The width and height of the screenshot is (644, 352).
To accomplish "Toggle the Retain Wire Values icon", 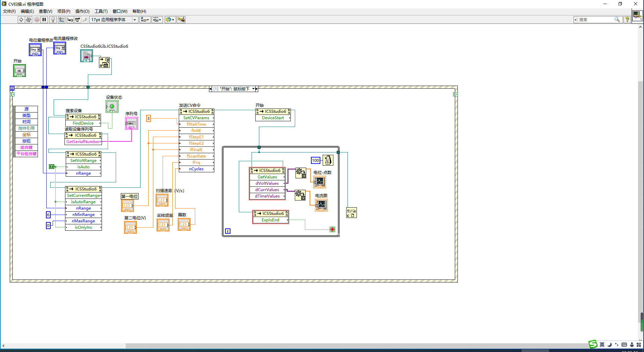I will click(x=61, y=20).
